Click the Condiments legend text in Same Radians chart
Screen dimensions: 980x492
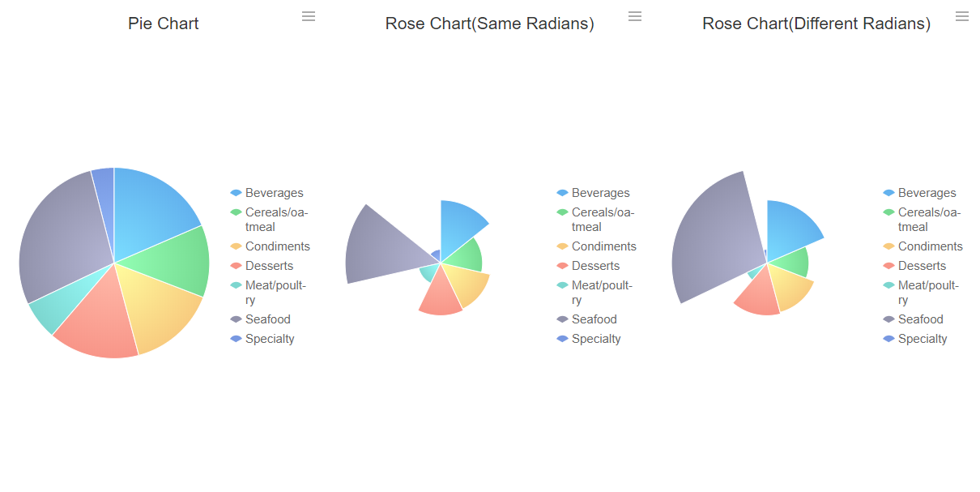[605, 246]
